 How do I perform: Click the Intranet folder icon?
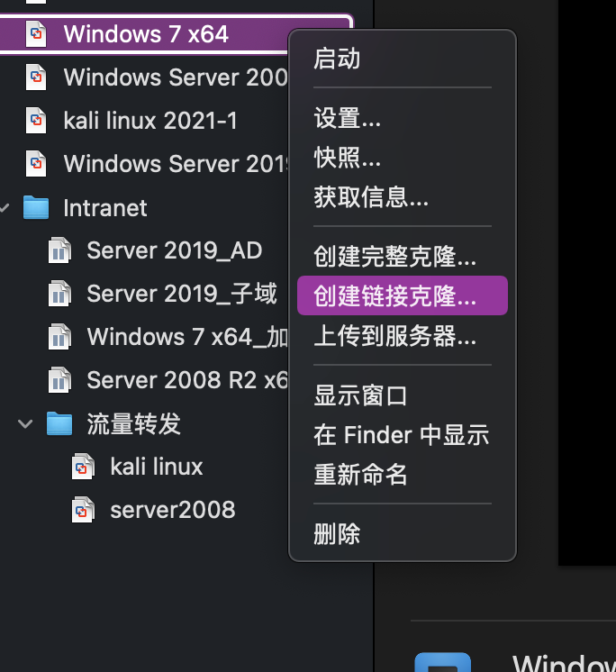(x=36, y=207)
